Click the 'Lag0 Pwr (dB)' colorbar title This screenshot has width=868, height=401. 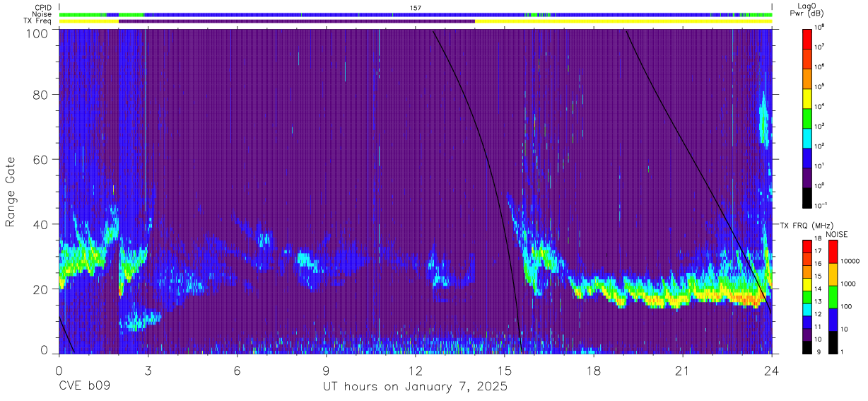pyautogui.click(x=807, y=10)
